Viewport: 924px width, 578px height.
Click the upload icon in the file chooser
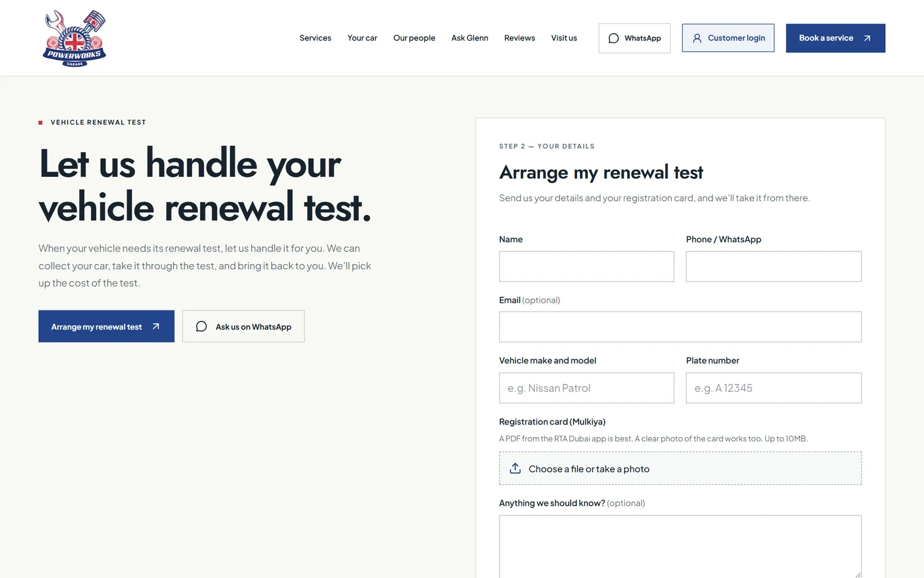point(515,468)
